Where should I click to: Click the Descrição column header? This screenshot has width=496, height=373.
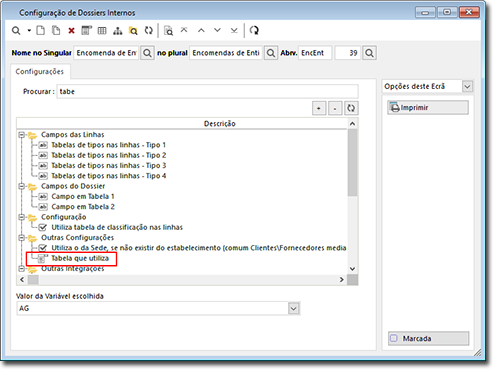point(182,124)
